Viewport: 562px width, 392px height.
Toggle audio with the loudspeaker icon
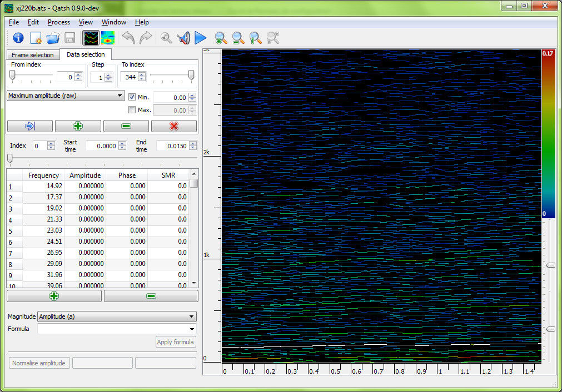point(183,38)
